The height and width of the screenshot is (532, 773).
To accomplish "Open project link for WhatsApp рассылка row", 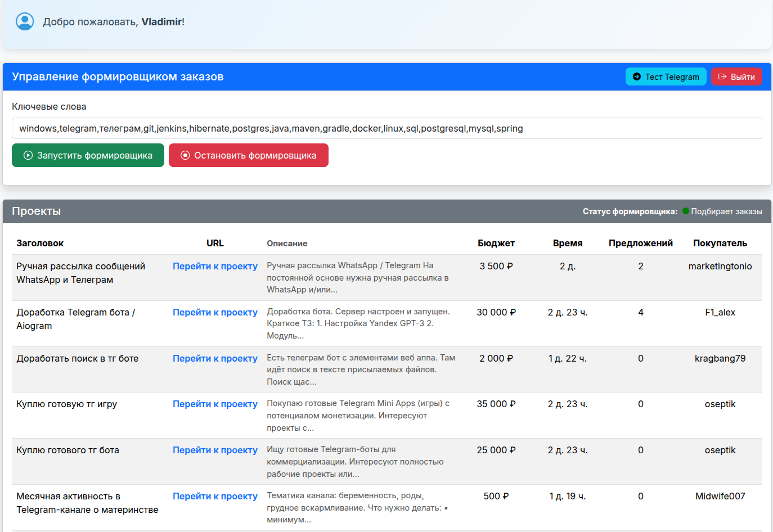I will (215, 267).
